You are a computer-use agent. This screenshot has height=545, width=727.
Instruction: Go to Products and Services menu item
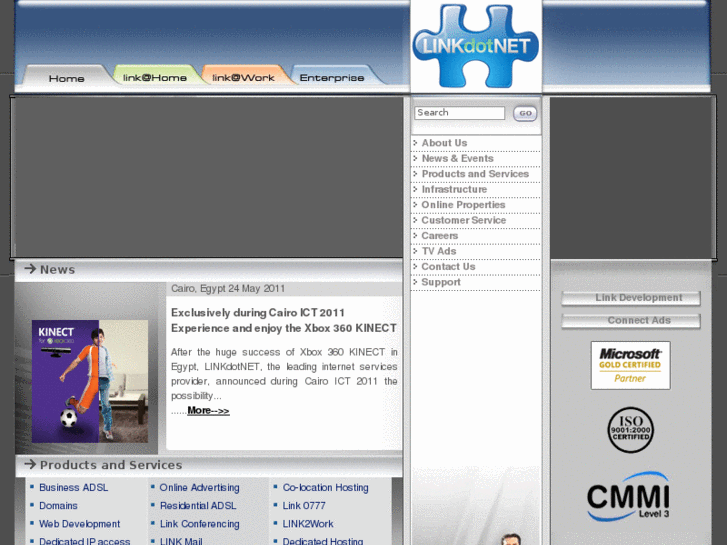click(476, 174)
